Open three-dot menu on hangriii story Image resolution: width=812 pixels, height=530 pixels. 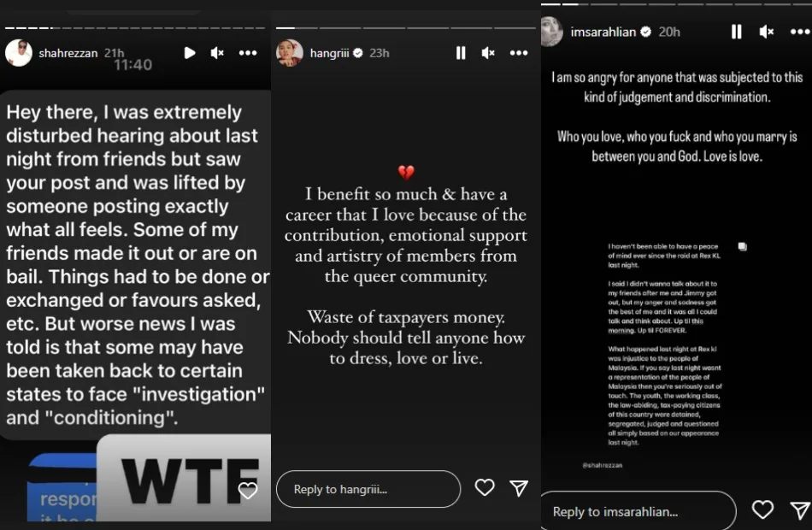click(x=519, y=53)
